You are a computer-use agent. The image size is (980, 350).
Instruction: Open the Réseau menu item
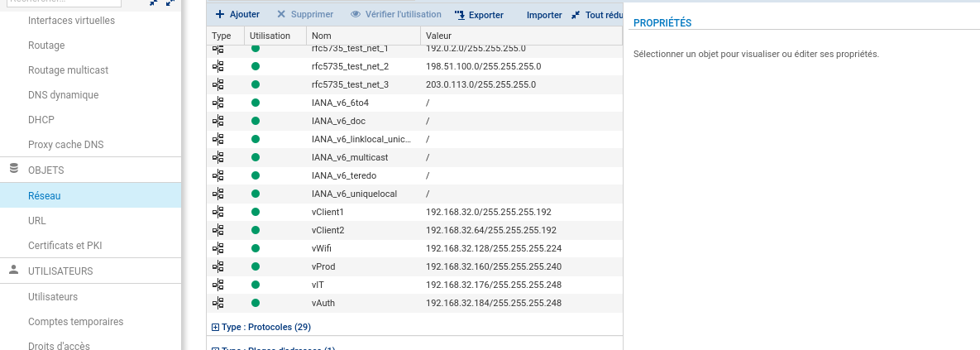(45, 196)
